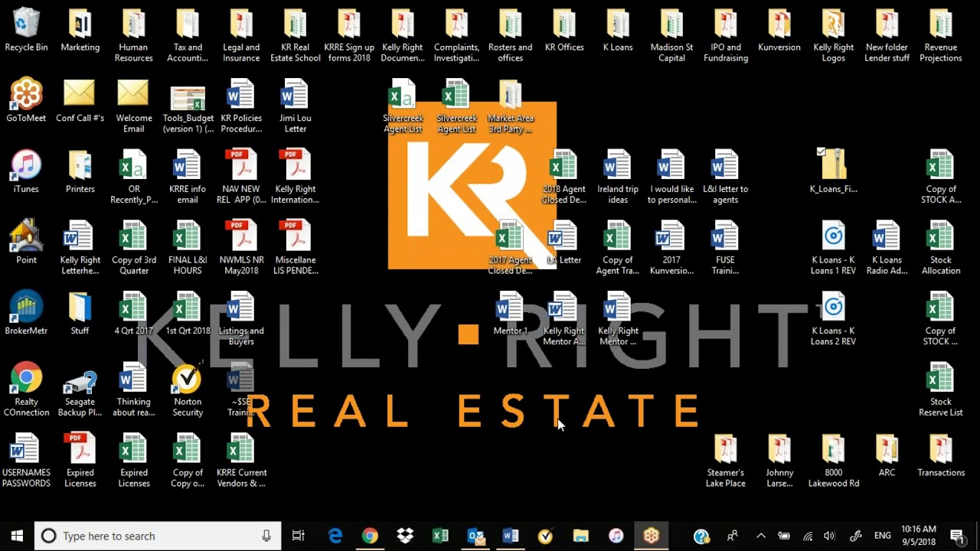The height and width of the screenshot is (551, 980).
Task: Open the Realty COnnection Chrome shortcut
Action: coord(26,389)
